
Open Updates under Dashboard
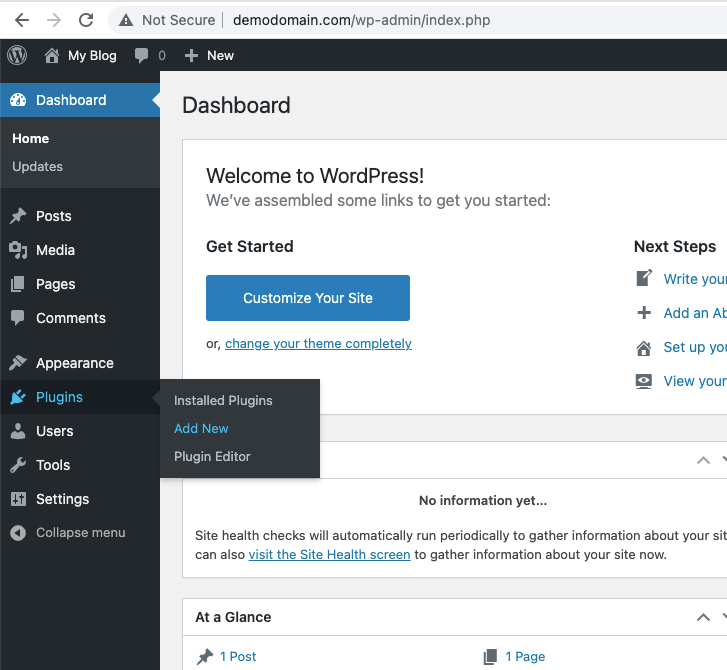[38, 166]
